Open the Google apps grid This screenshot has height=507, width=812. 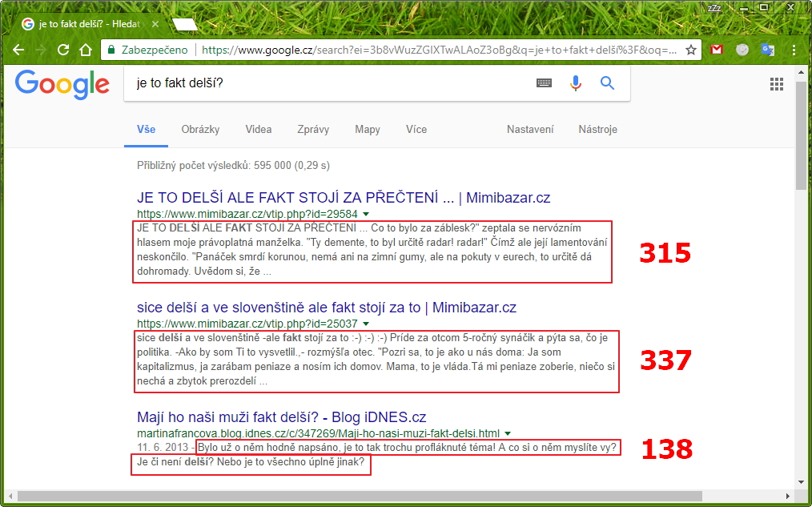(x=776, y=84)
